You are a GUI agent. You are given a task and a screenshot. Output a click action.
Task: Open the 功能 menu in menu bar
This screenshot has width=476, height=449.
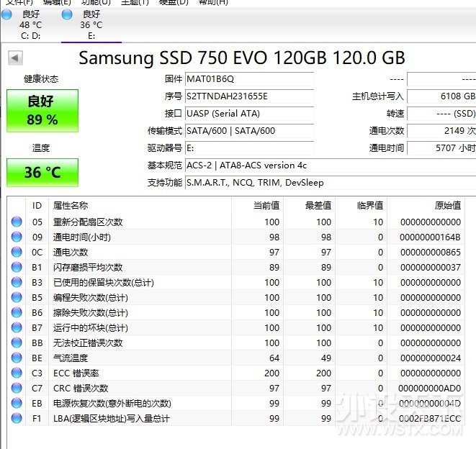(x=96, y=2)
